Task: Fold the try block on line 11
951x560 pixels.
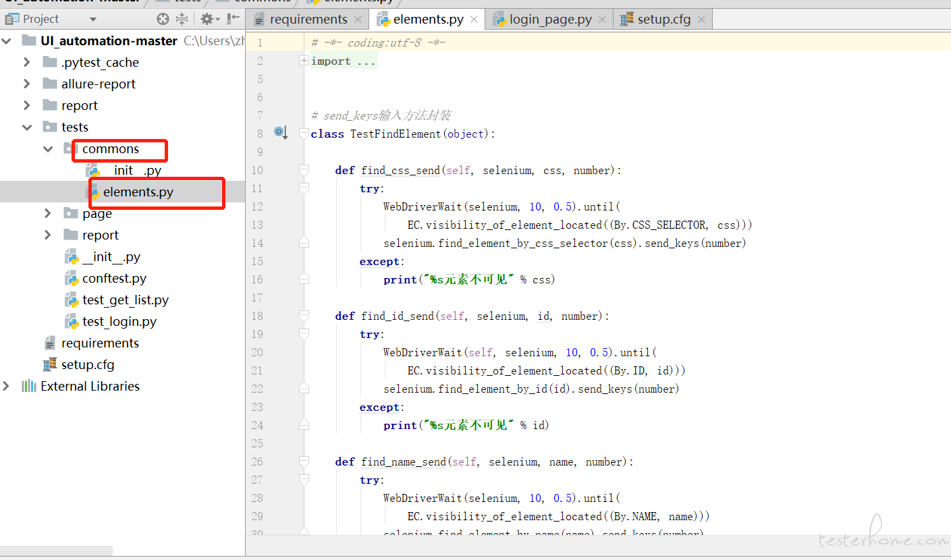Action: [x=304, y=188]
